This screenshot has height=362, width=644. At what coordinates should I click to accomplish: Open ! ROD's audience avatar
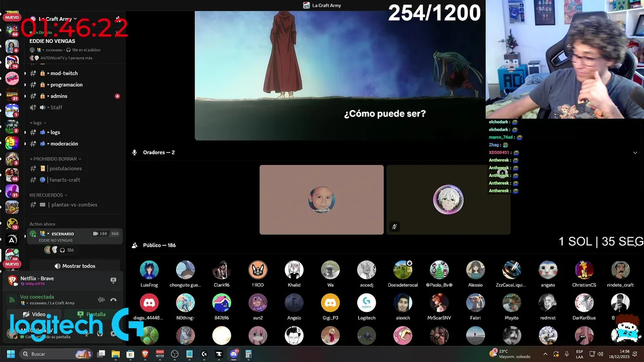(258, 270)
